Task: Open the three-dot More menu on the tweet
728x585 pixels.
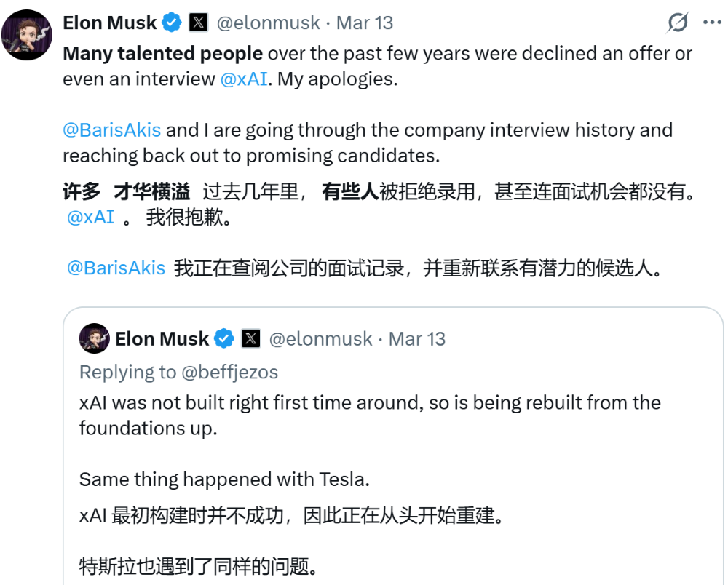Action: pos(712,23)
